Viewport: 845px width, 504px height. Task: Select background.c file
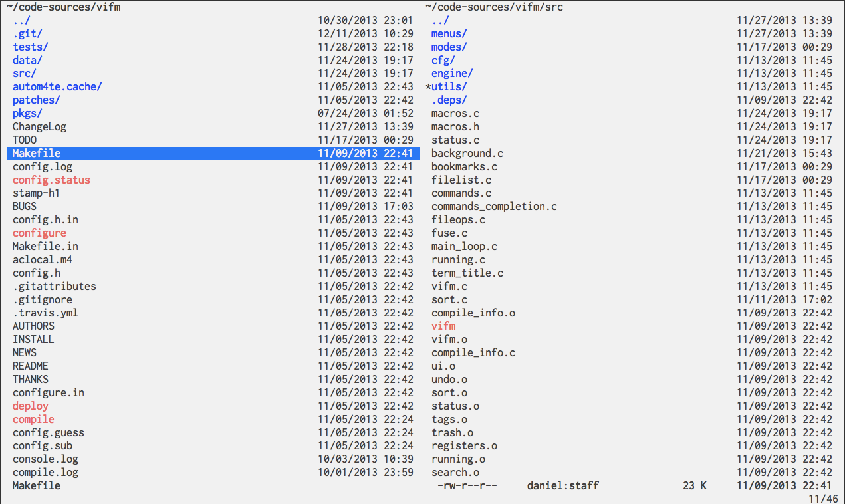pos(467,153)
